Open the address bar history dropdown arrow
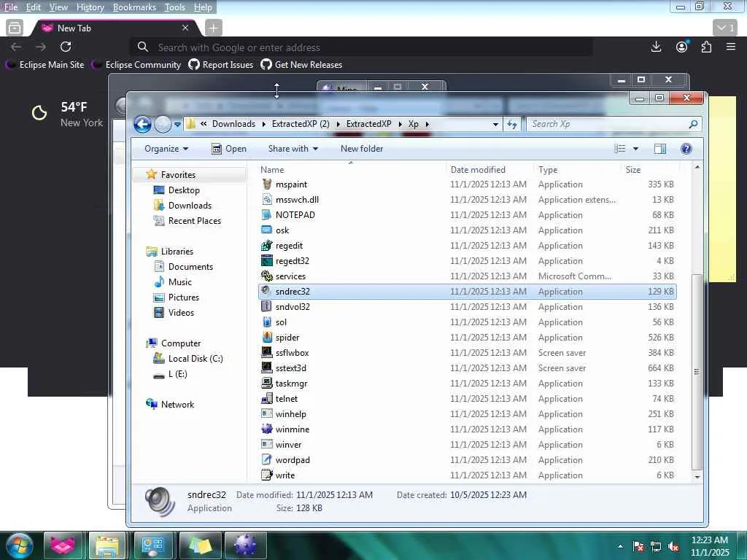 495,124
